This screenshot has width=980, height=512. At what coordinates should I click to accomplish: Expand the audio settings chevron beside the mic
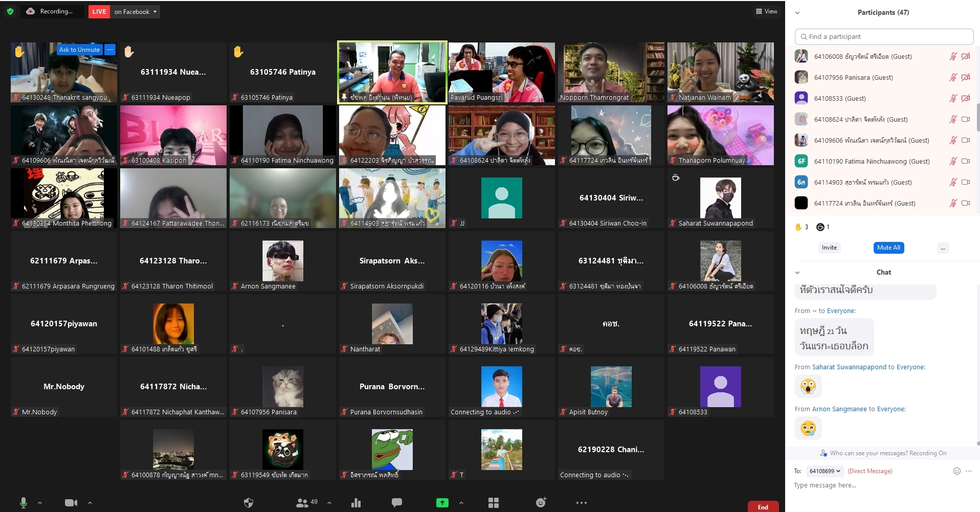39,503
